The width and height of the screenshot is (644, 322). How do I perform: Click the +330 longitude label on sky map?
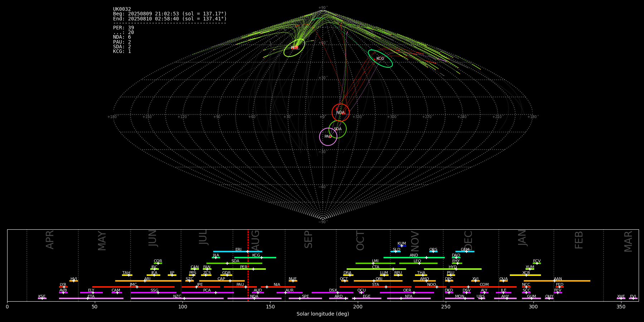point(357,117)
